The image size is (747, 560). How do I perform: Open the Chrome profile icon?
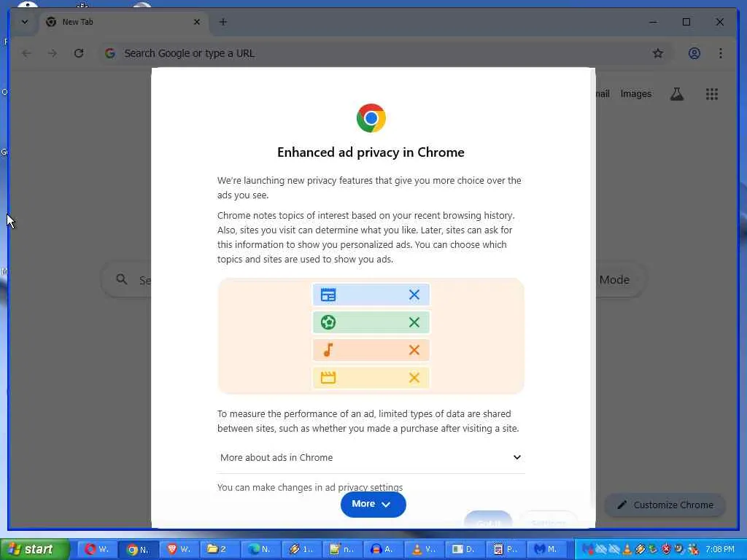(x=694, y=53)
